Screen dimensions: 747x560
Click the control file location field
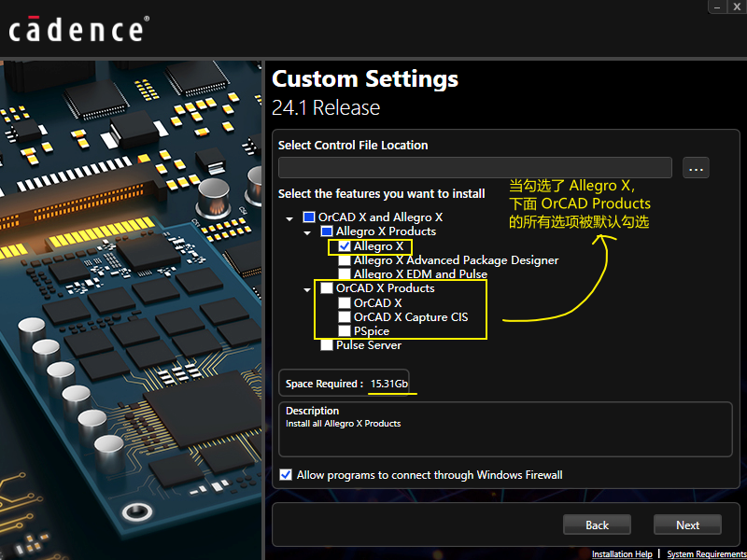(474, 168)
